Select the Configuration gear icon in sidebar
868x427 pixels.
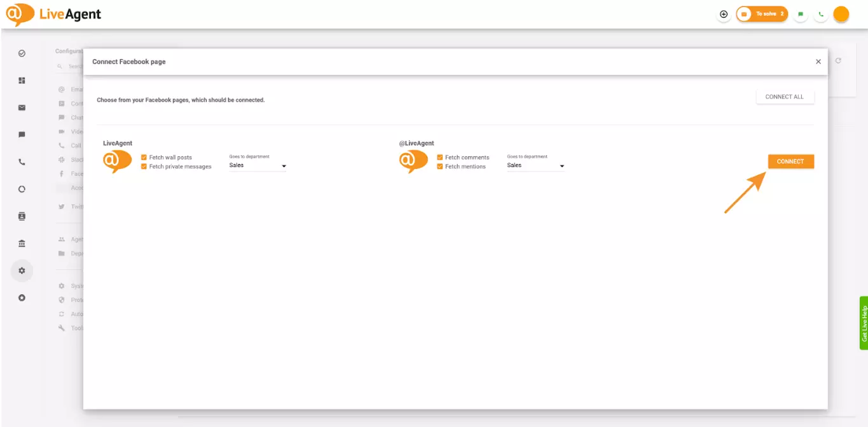point(22,270)
